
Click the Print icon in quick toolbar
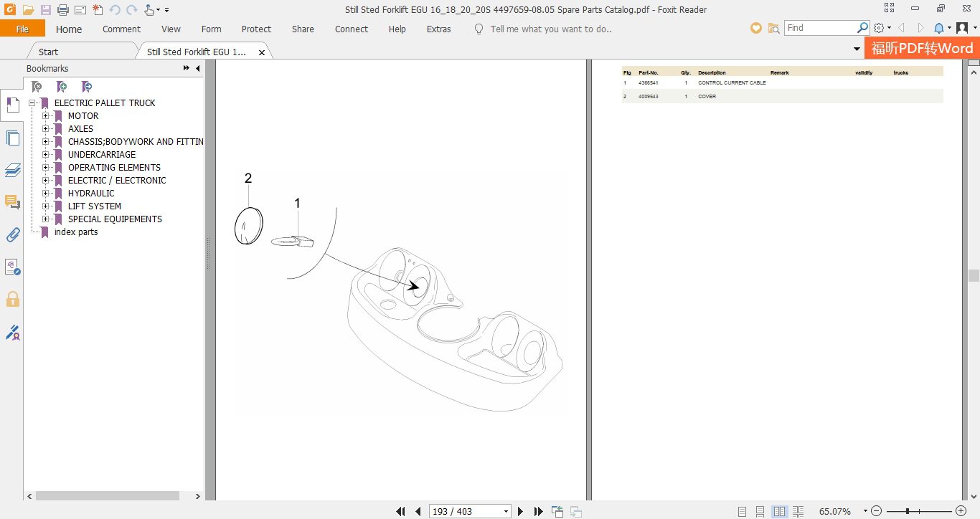pyautogui.click(x=62, y=10)
